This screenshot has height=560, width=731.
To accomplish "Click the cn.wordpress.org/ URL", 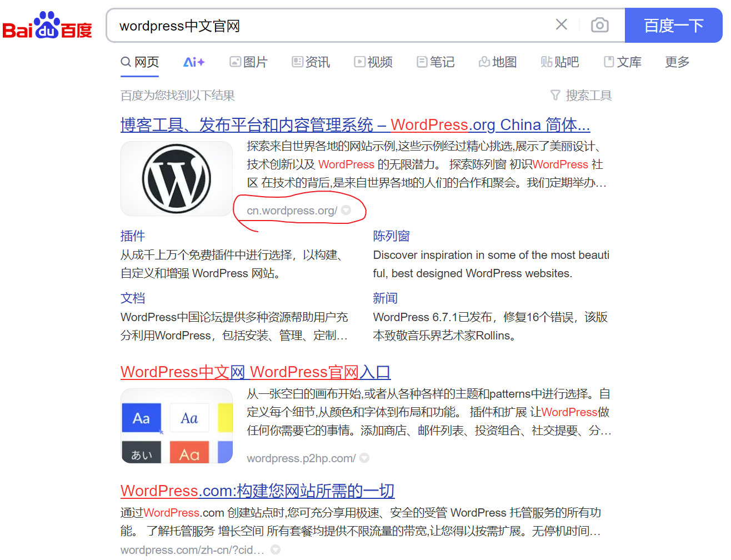I will coord(292,211).
